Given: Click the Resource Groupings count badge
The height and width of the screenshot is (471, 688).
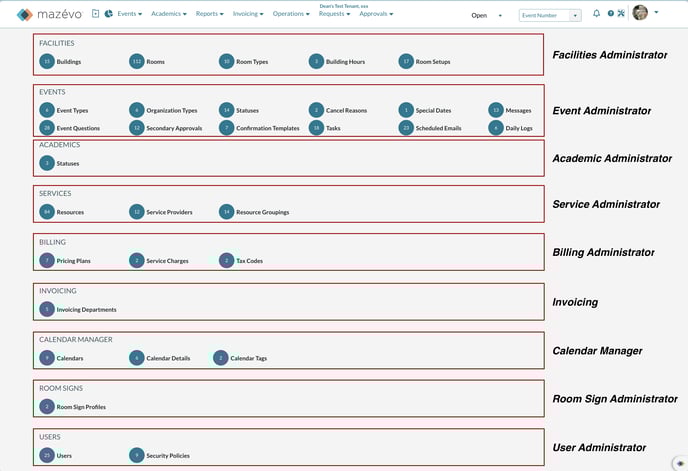Looking at the screenshot, I should pyautogui.click(x=226, y=212).
